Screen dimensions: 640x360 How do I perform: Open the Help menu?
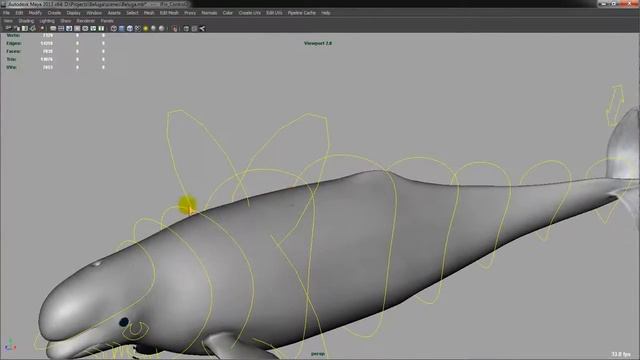325,13
